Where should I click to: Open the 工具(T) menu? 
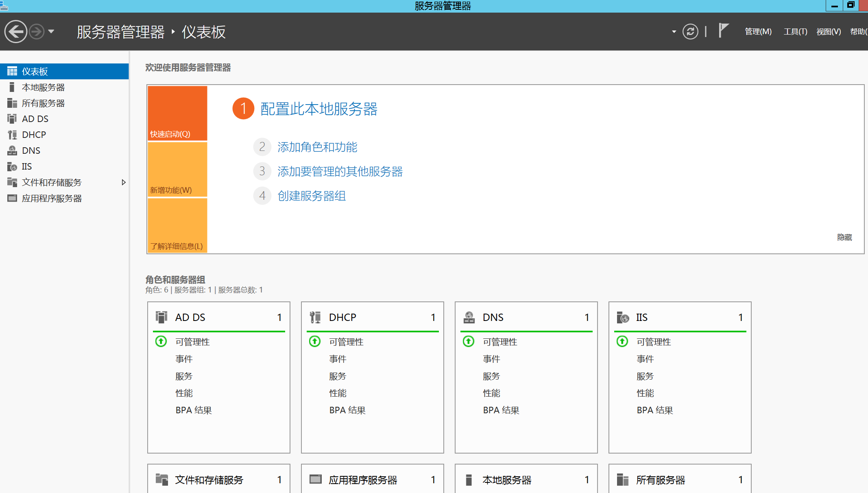(795, 31)
